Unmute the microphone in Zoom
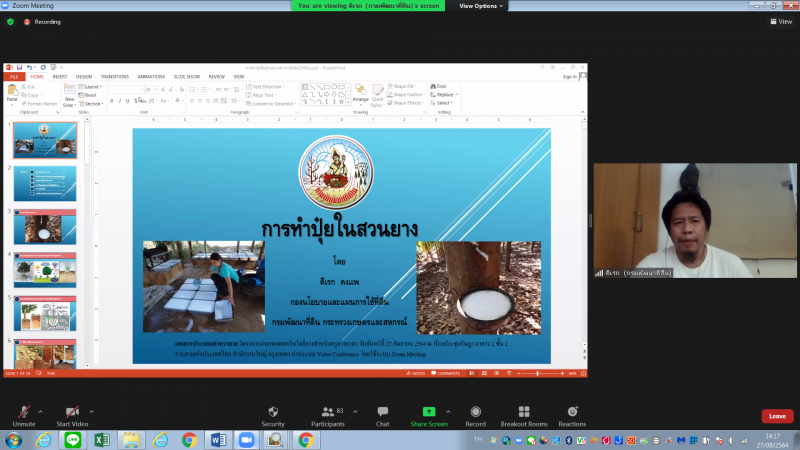Screen dimensions: 800x450 tap(22, 413)
